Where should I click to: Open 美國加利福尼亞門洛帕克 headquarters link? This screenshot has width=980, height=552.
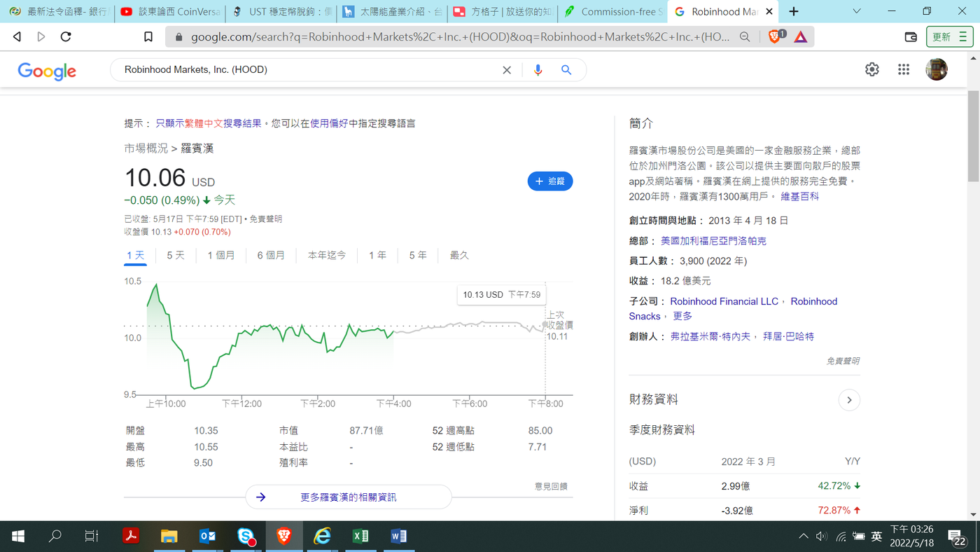[713, 241]
